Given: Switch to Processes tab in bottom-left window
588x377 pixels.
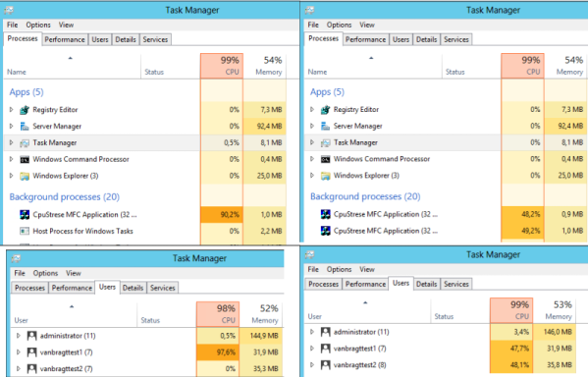Looking at the screenshot, I should (x=29, y=288).
